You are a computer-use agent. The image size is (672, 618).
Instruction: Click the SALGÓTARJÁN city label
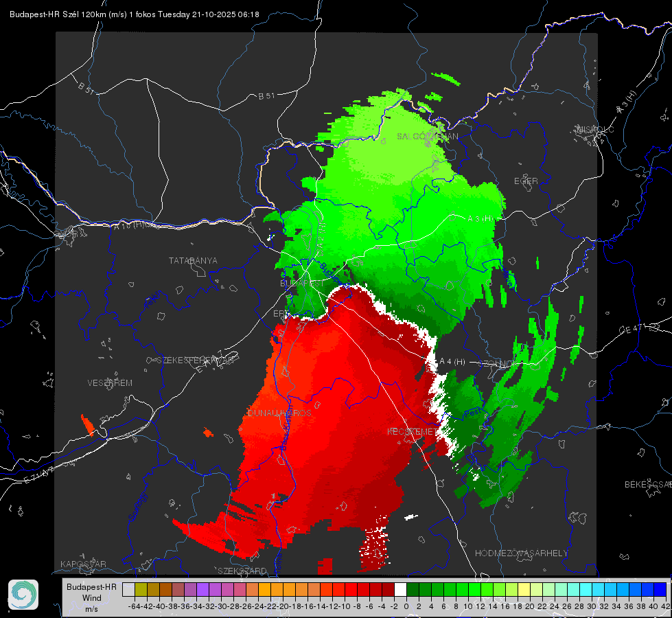427,137
